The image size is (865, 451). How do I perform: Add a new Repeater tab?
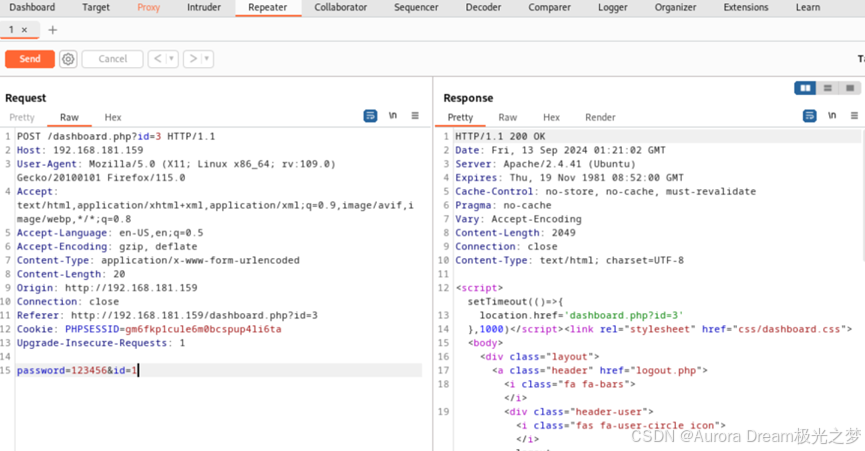coord(52,30)
